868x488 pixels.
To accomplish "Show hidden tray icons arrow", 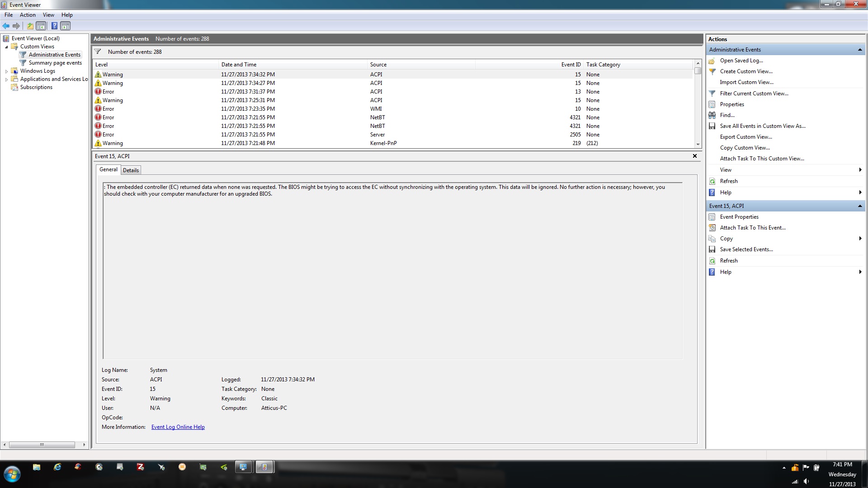I will pos(784,468).
